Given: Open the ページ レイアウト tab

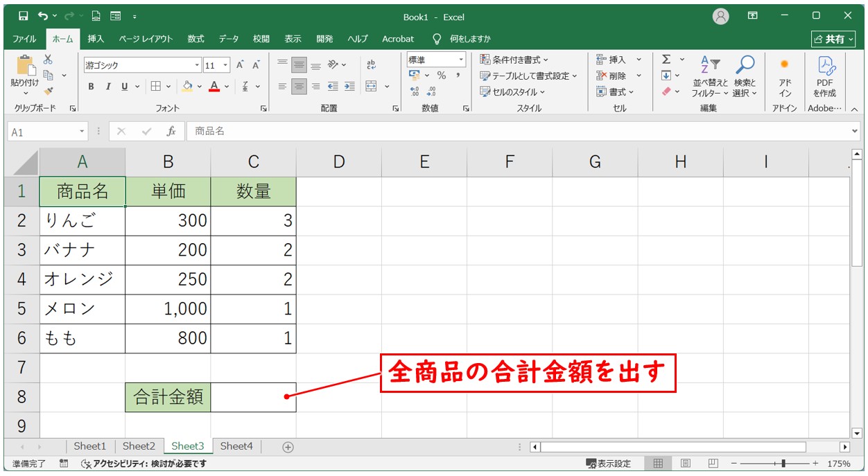Looking at the screenshot, I should (146, 39).
